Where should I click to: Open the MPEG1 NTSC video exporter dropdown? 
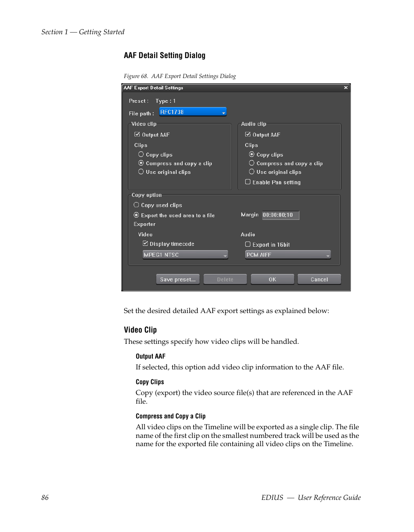coord(185,255)
